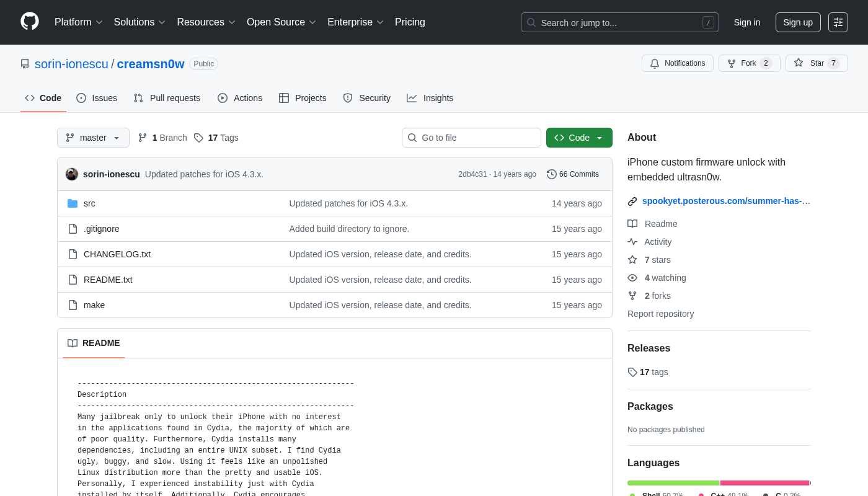Click sorin-ionescu's avatar thumbnail
The height and width of the screenshot is (496, 868).
[72, 174]
